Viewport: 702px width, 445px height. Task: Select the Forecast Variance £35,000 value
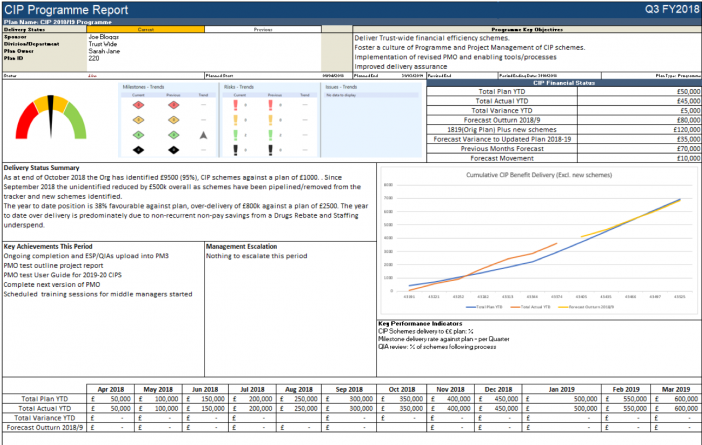pos(688,139)
